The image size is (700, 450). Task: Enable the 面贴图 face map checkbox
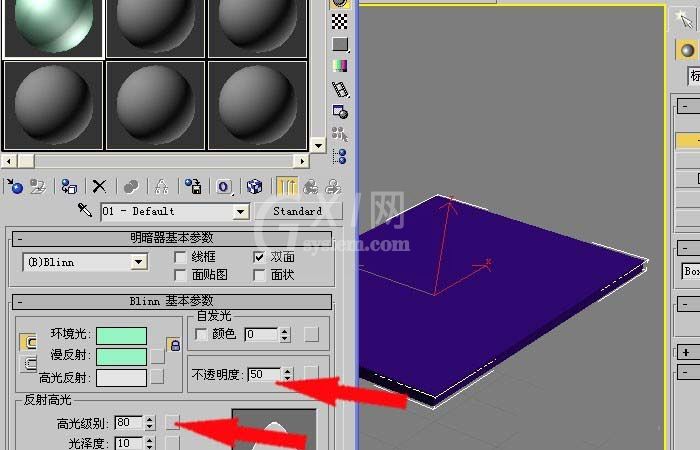pos(180,275)
